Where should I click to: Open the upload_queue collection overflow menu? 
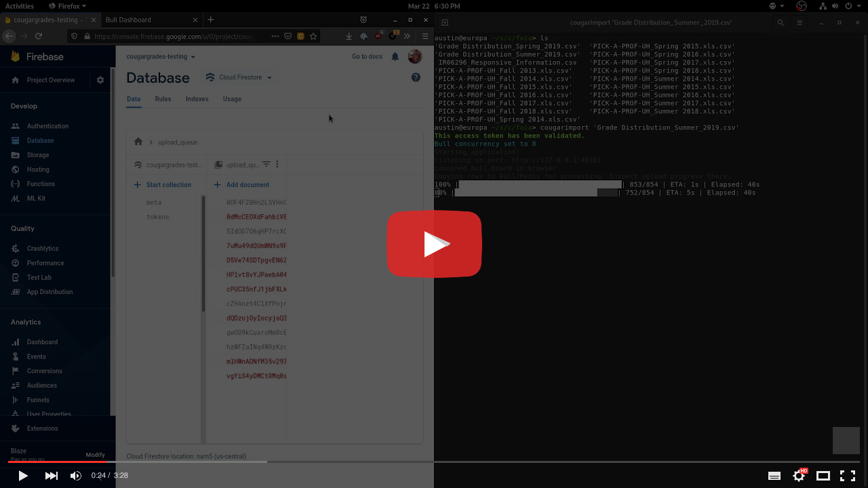pos(277,164)
